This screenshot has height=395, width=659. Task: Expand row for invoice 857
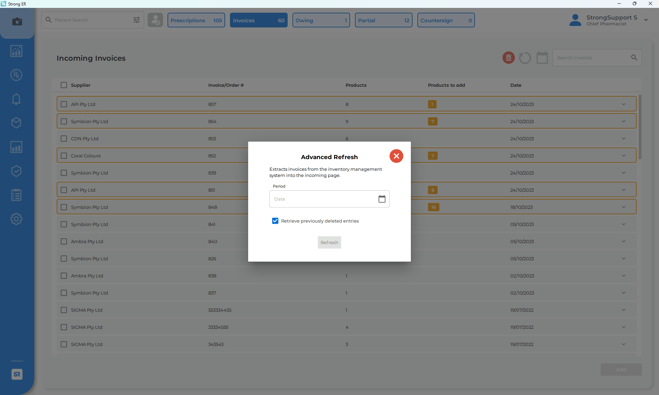tap(624, 104)
